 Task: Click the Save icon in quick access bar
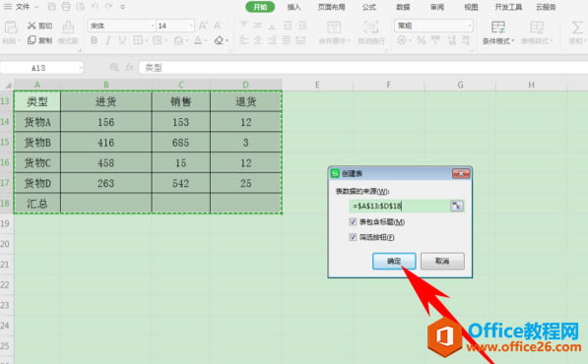point(52,7)
